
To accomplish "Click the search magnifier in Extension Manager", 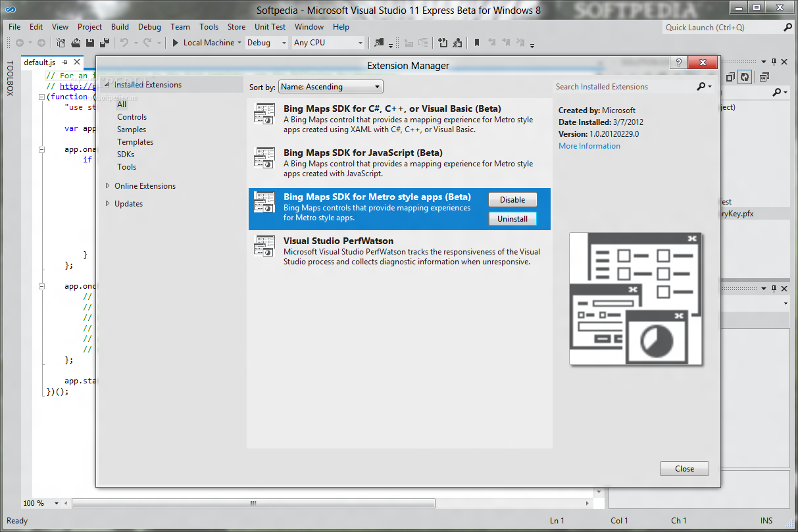I will coord(702,86).
